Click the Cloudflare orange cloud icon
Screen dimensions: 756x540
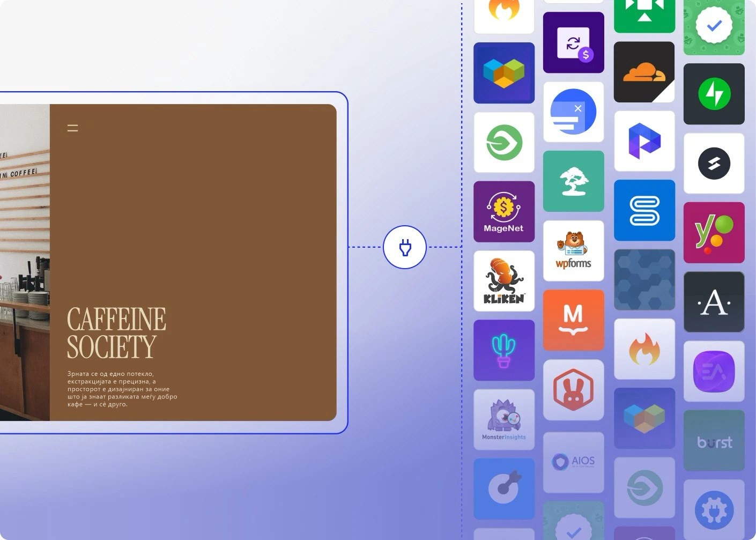[x=644, y=72]
